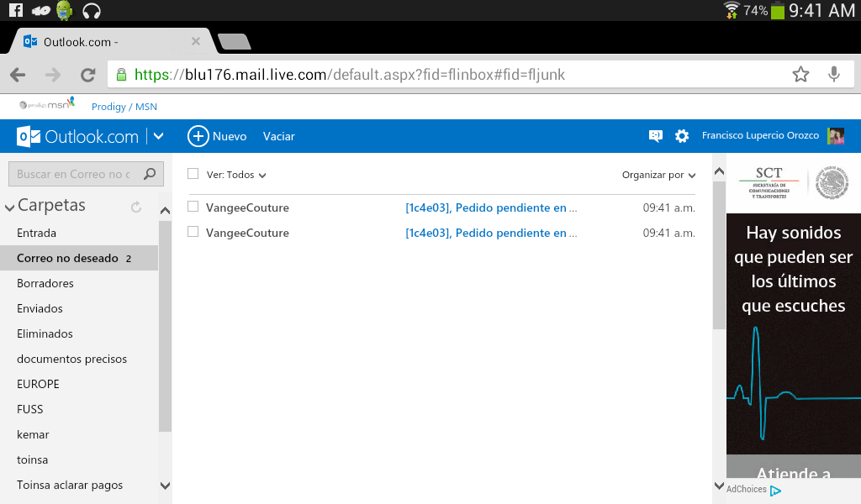861x504 pixels.
Task: Open a new browser tab
Action: 235,42
